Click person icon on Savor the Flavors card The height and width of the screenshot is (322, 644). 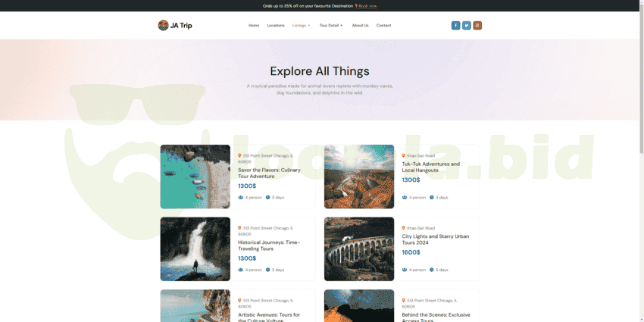[241, 198]
